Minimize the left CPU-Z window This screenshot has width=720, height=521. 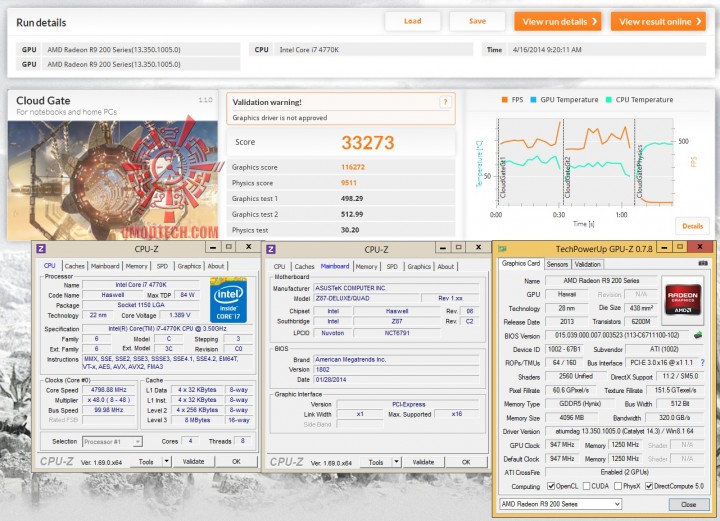click(213, 247)
